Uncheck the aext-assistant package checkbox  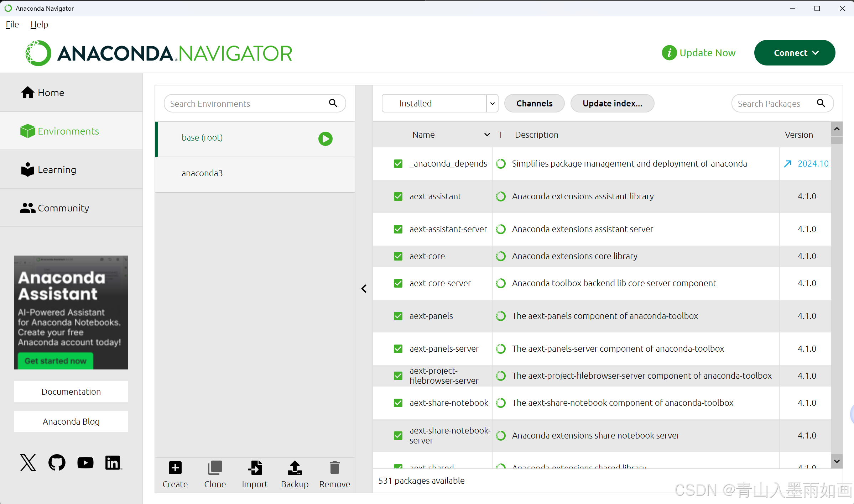[x=398, y=196]
